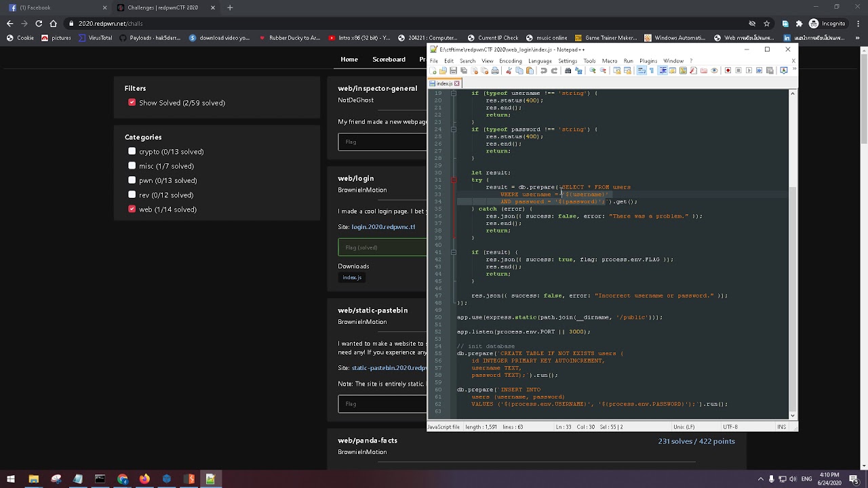Uncheck the Show Solved checkbox

tap(132, 102)
